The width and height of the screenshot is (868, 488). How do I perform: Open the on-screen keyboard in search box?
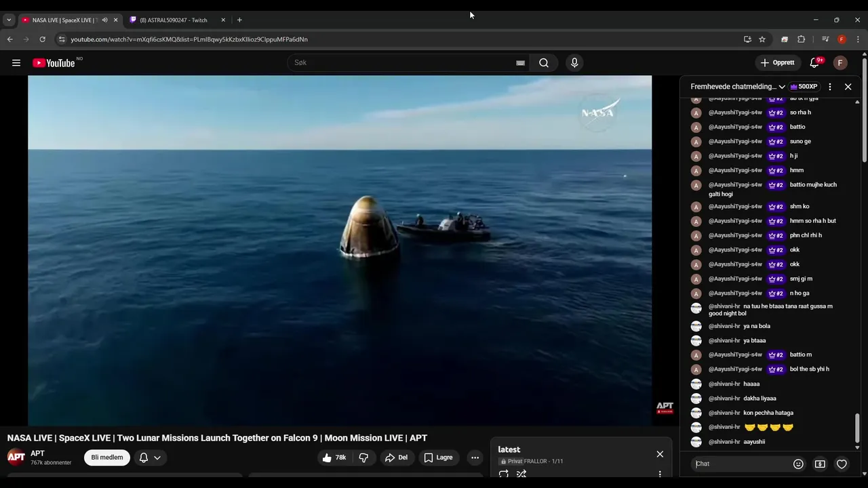point(520,63)
